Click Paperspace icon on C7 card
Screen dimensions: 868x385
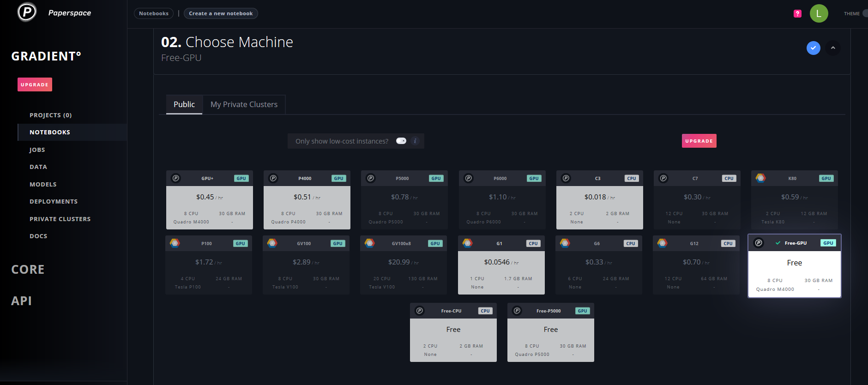point(663,178)
